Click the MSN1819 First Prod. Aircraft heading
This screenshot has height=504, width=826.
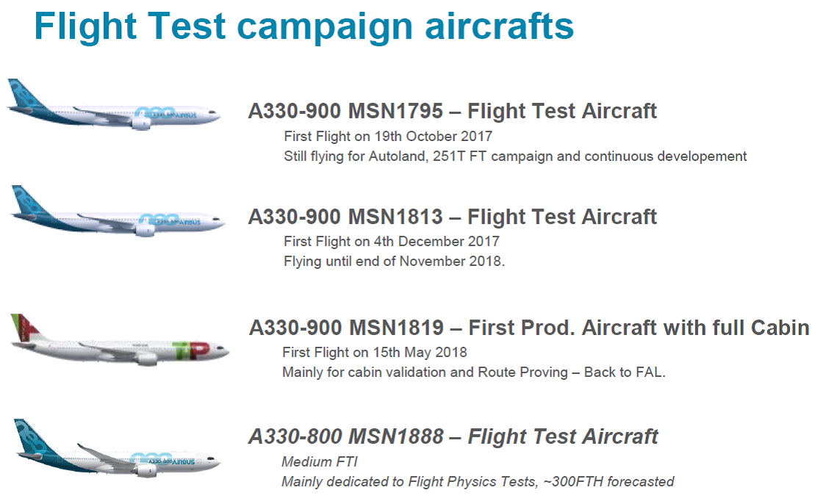point(529,328)
